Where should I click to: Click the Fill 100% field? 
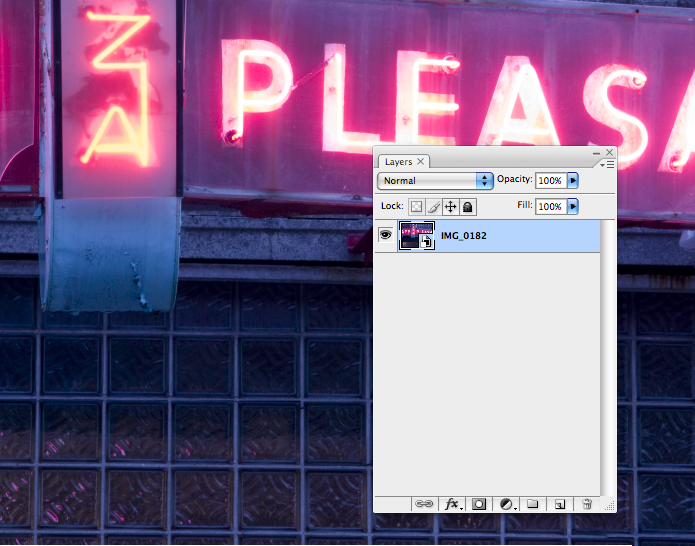(x=551, y=207)
